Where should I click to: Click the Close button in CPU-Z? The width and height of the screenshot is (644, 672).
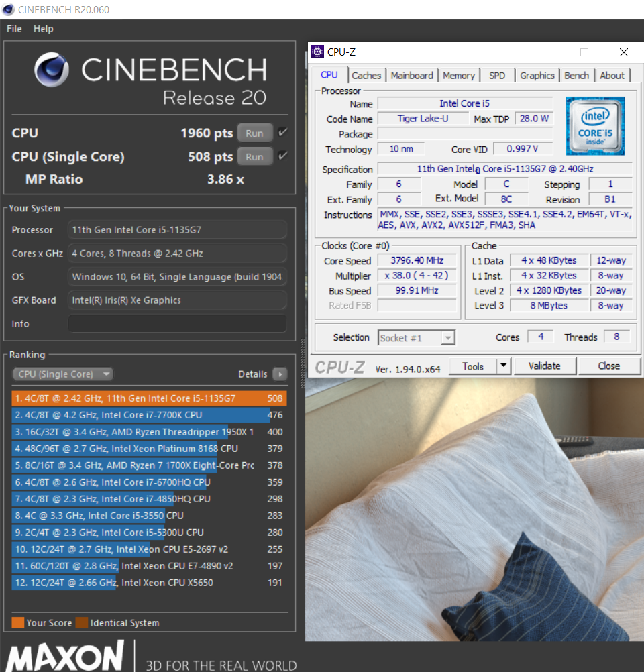609,366
